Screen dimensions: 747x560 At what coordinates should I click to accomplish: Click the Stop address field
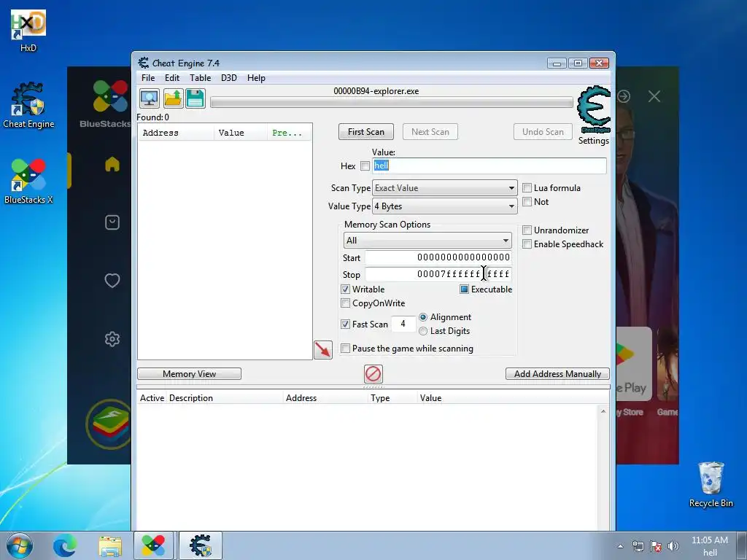point(438,274)
